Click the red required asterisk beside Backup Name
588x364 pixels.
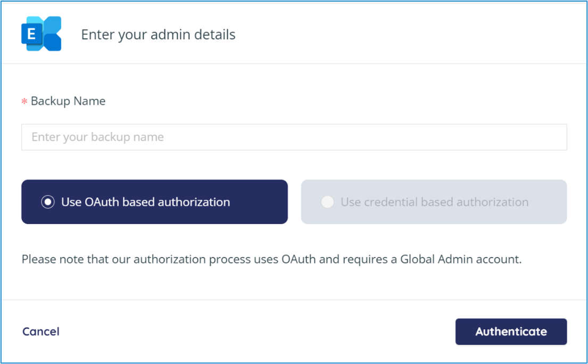point(24,101)
